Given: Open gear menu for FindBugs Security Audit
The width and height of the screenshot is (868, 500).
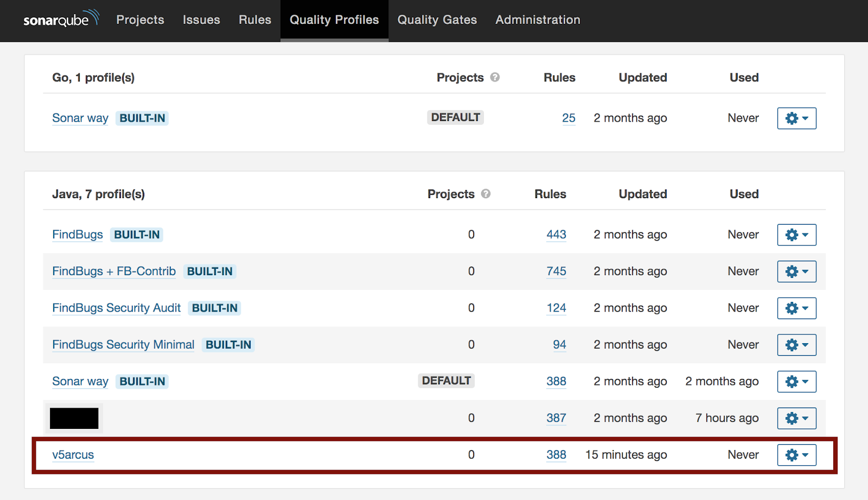Looking at the screenshot, I should 796,308.
